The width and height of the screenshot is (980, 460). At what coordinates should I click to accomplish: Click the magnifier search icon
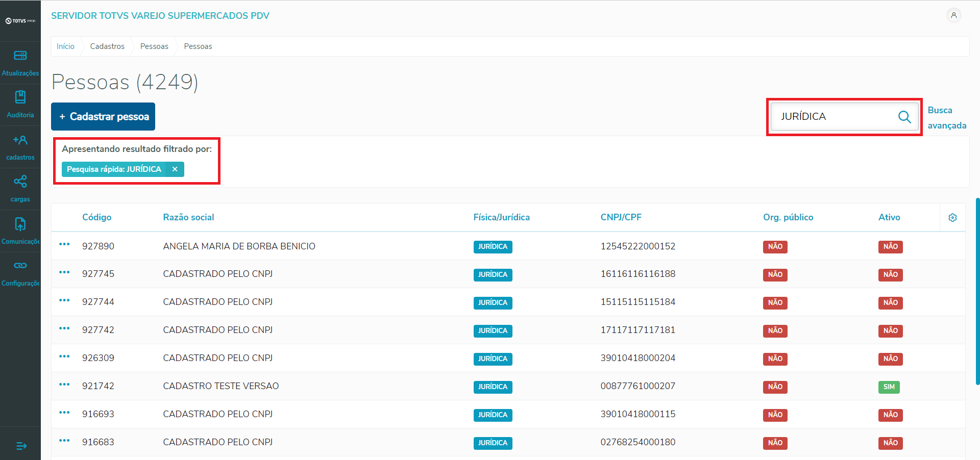point(904,117)
